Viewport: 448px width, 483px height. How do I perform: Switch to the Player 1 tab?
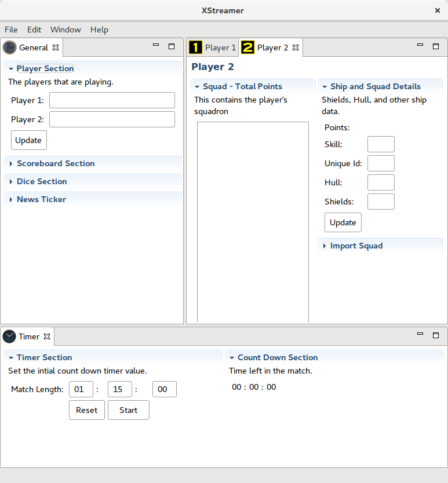(x=213, y=47)
